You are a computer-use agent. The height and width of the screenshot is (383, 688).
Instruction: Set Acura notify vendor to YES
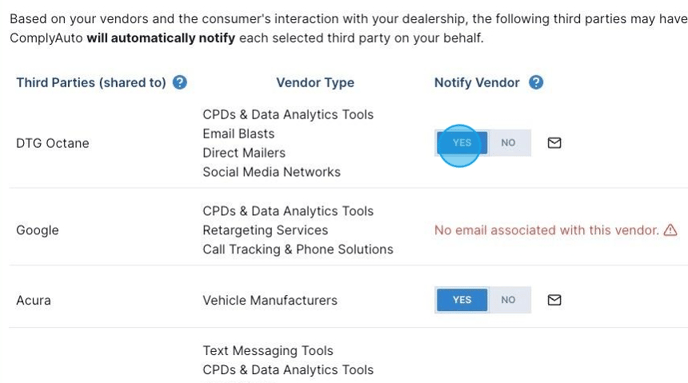[462, 300]
